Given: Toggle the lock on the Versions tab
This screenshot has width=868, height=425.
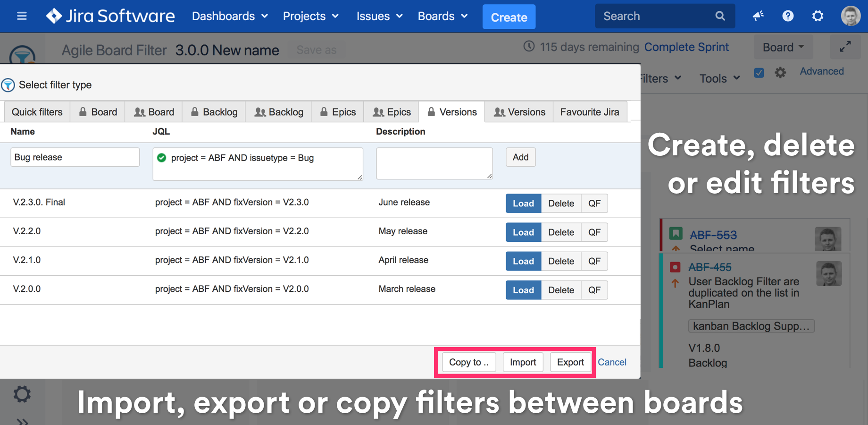Looking at the screenshot, I should click(x=431, y=111).
